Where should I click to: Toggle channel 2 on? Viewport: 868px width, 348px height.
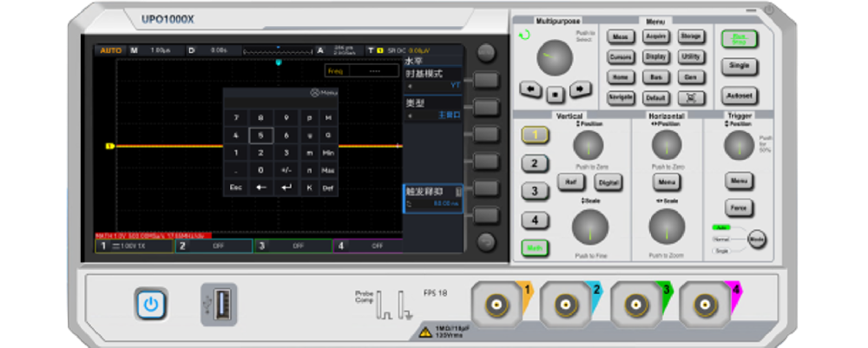click(536, 163)
